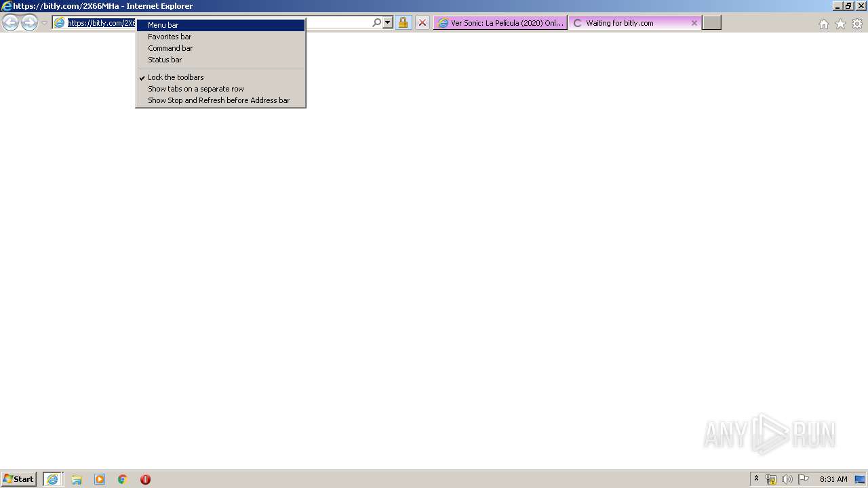
Task: Go forward with the Forward arrow button
Action: click(x=29, y=23)
